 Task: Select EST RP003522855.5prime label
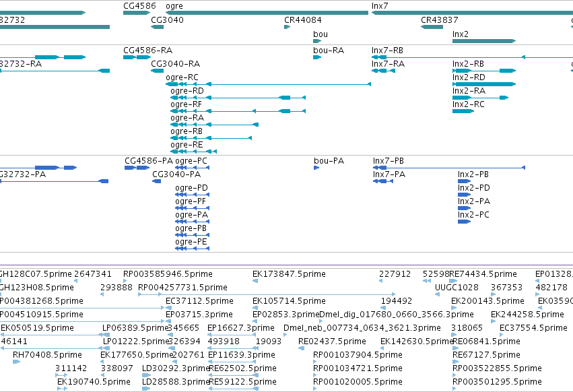497,368
